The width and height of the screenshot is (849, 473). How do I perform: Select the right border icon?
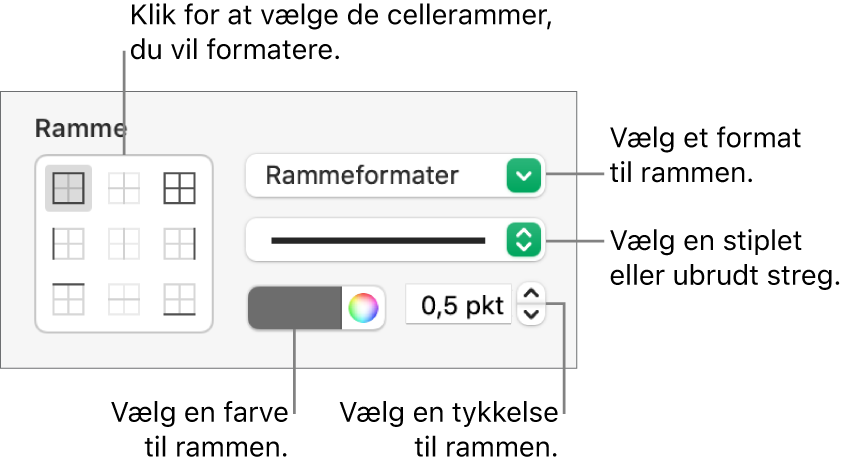click(180, 243)
